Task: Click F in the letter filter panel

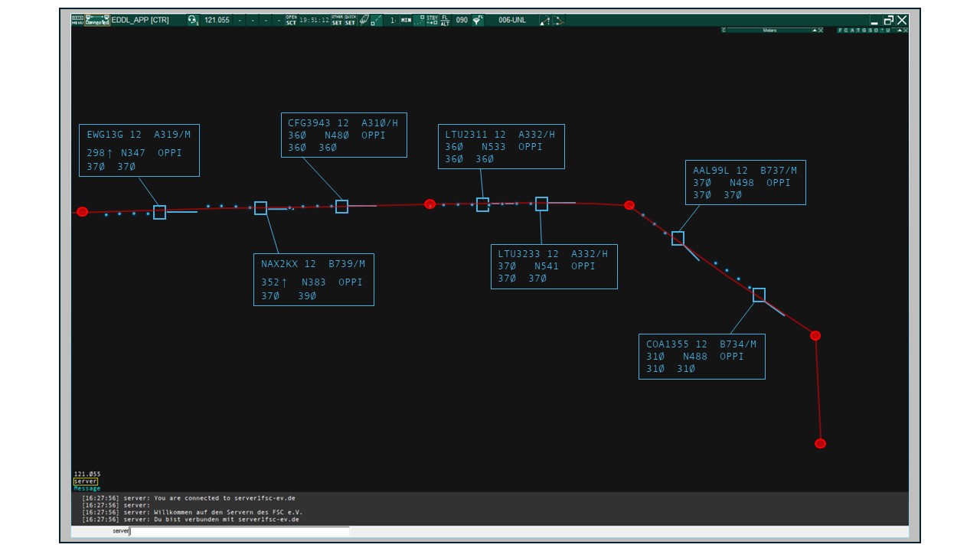Action: pyautogui.click(x=840, y=31)
